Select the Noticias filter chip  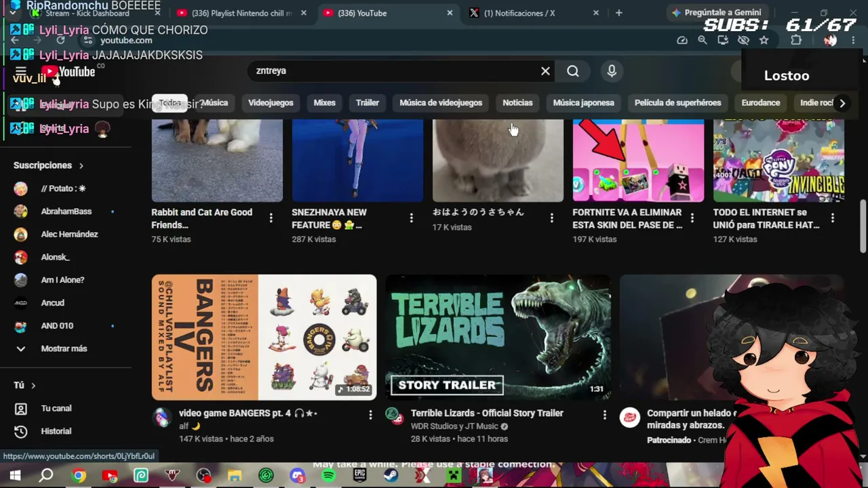(x=517, y=103)
